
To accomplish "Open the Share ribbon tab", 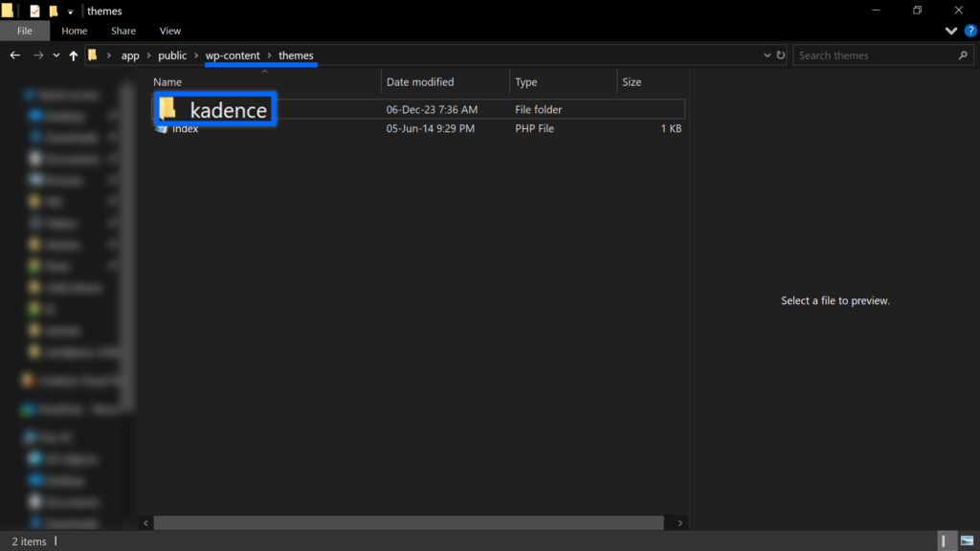I will pyautogui.click(x=123, y=31).
